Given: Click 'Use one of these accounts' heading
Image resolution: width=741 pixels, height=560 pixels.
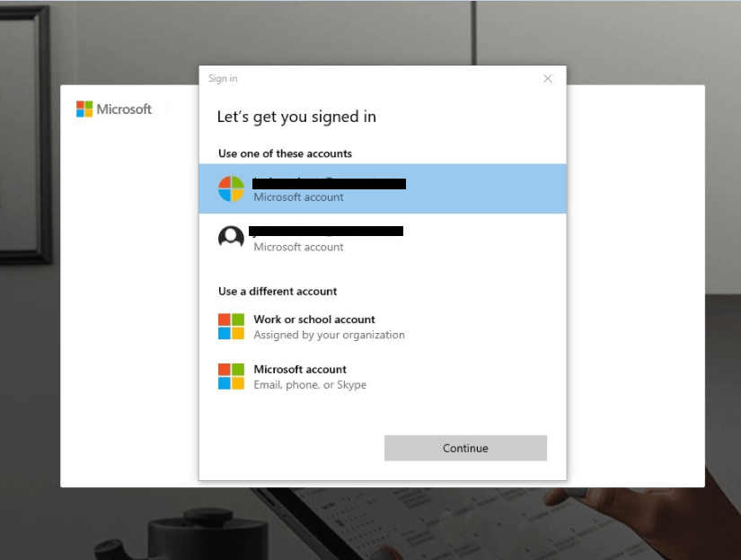Looking at the screenshot, I should (285, 153).
